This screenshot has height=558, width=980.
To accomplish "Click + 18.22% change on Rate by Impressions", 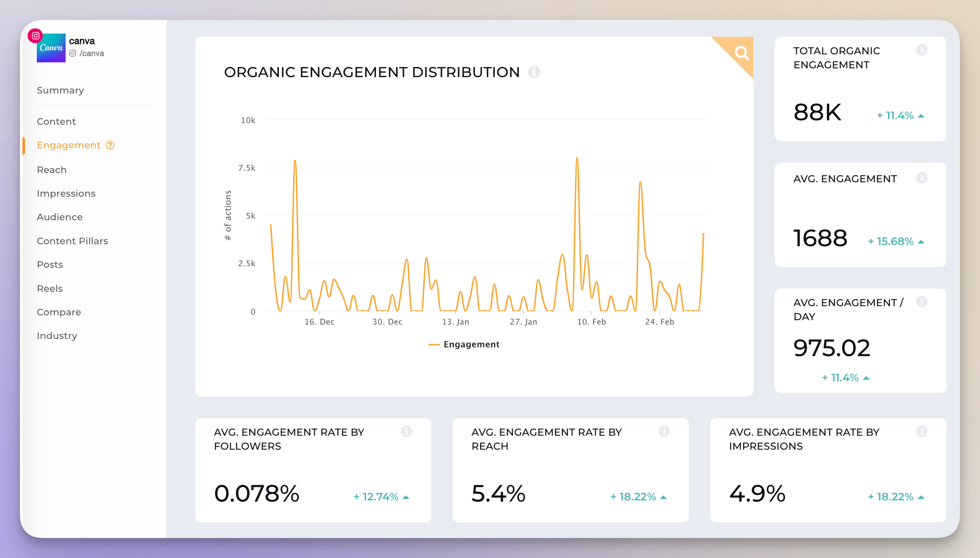I will [891, 497].
